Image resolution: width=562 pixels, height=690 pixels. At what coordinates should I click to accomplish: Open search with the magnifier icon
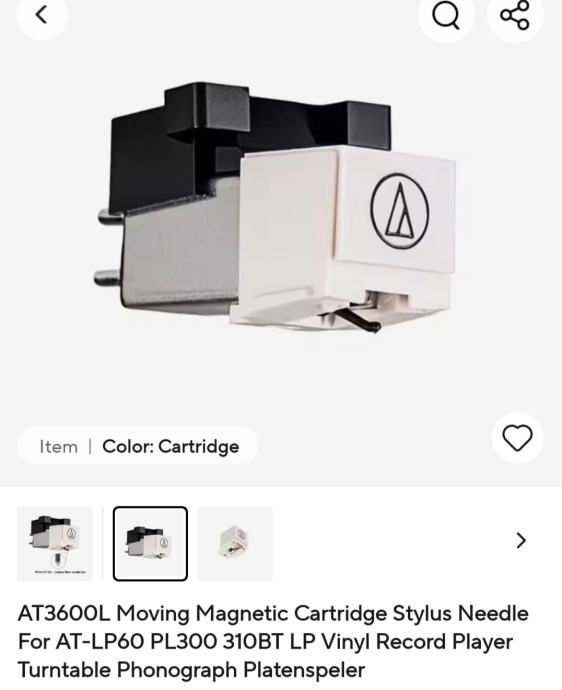[x=446, y=15]
